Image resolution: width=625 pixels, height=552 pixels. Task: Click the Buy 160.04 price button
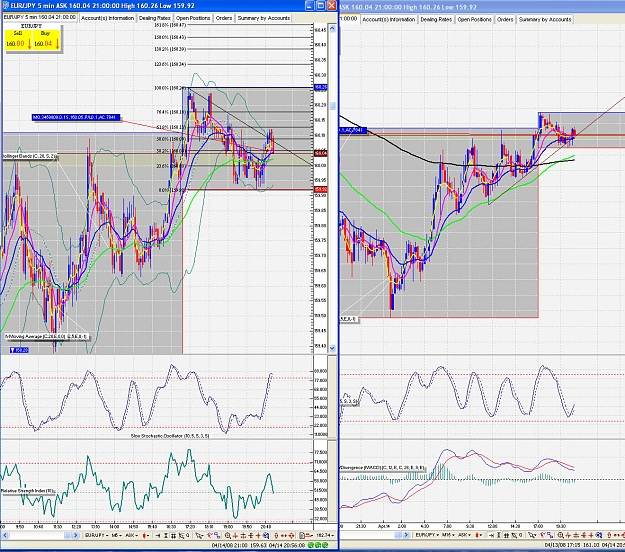[x=46, y=40]
